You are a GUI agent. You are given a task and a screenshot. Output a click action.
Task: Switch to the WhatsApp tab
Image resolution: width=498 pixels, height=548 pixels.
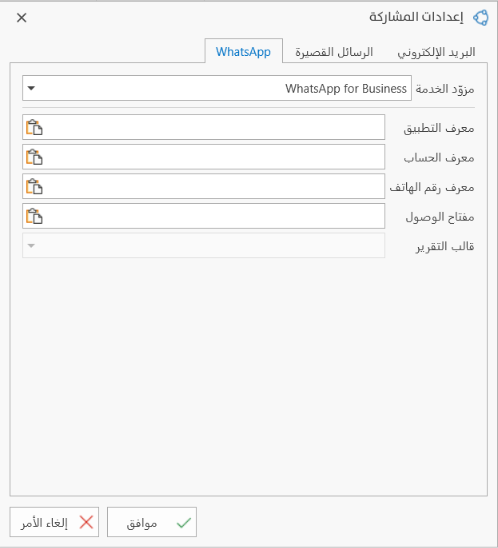point(244,51)
